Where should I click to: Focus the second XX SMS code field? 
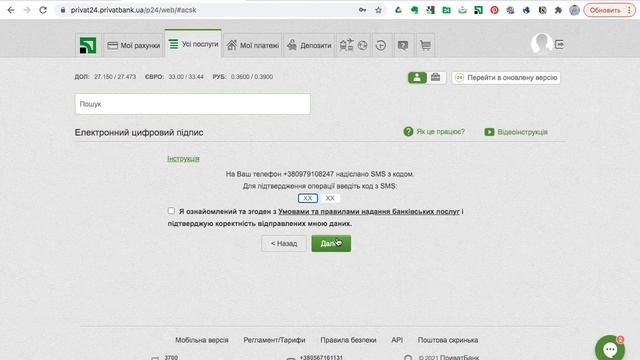click(x=330, y=198)
